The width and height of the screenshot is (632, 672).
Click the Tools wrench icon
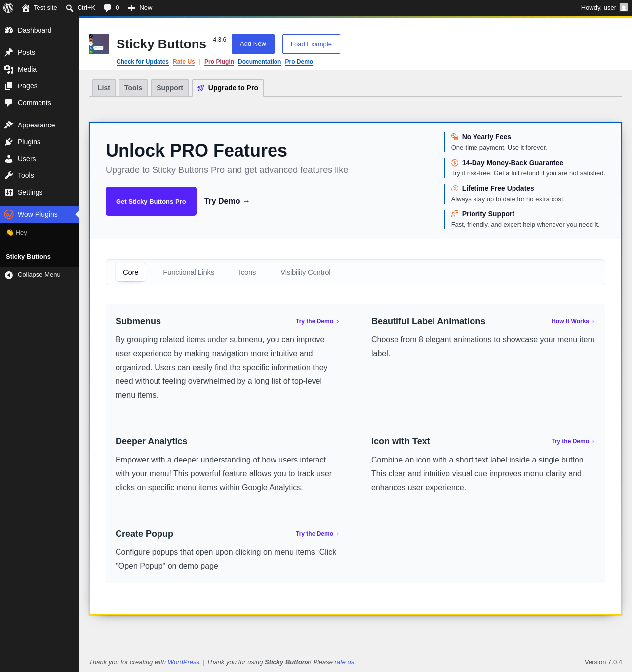tap(9, 175)
